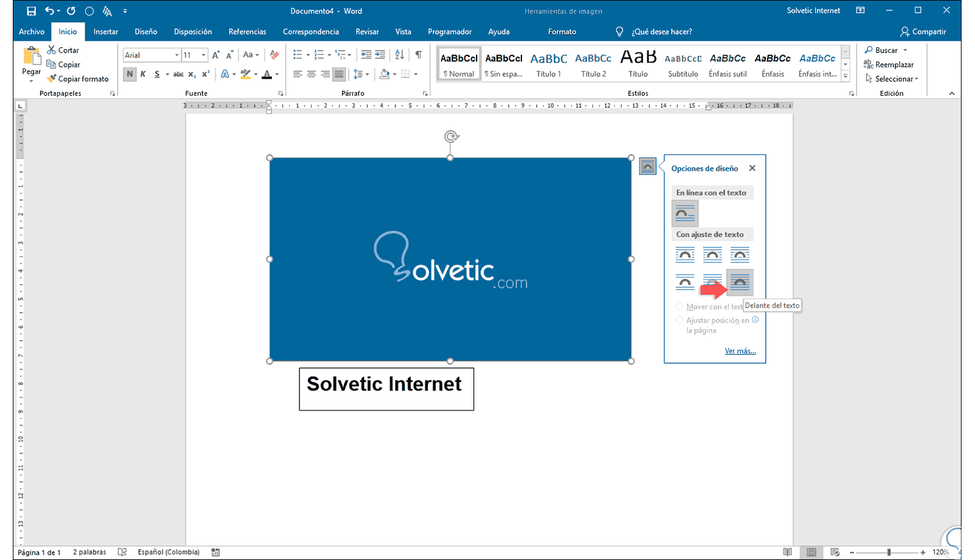Screen dimensions: 975x560
Task: Switch to Web Layout view in status bar
Action: tap(835, 552)
